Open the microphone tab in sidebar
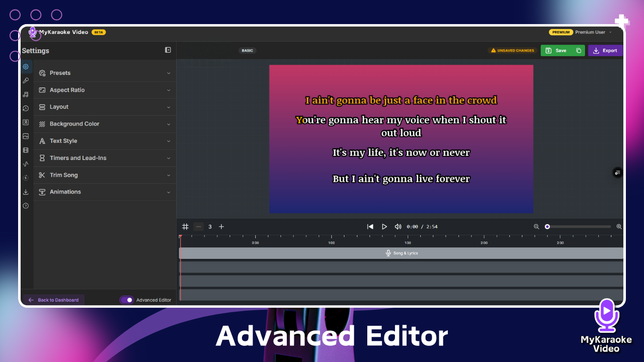This screenshot has width=644, height=362. point(26,80)
